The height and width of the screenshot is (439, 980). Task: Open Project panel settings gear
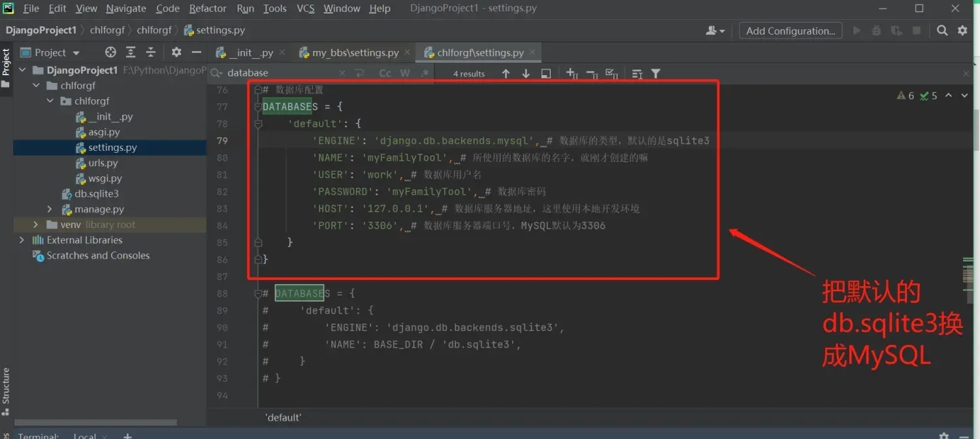176,52
